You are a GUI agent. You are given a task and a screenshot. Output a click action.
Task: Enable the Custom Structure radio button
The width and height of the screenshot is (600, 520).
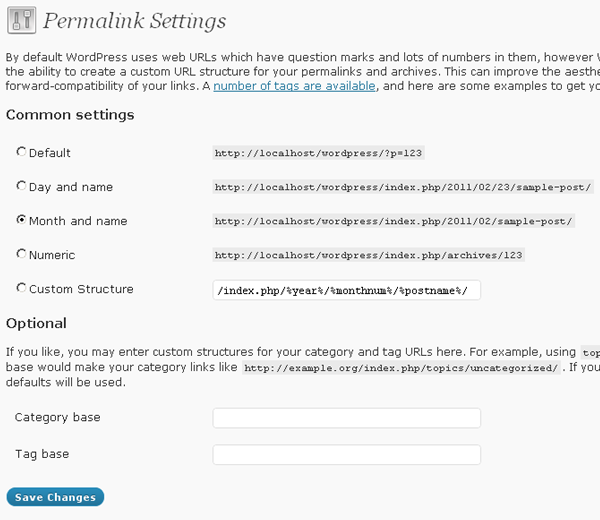point(21,288)
